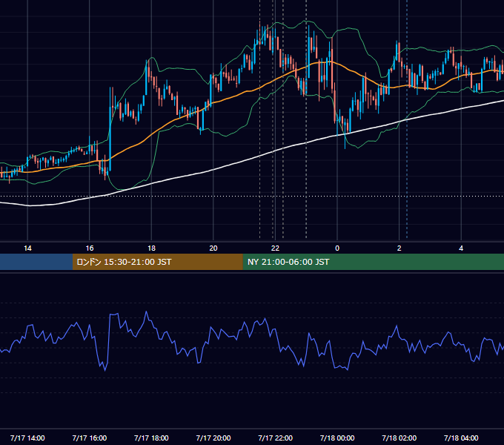
Task: Click hour label 20 on price chart axis
Action: pos(213,248)
